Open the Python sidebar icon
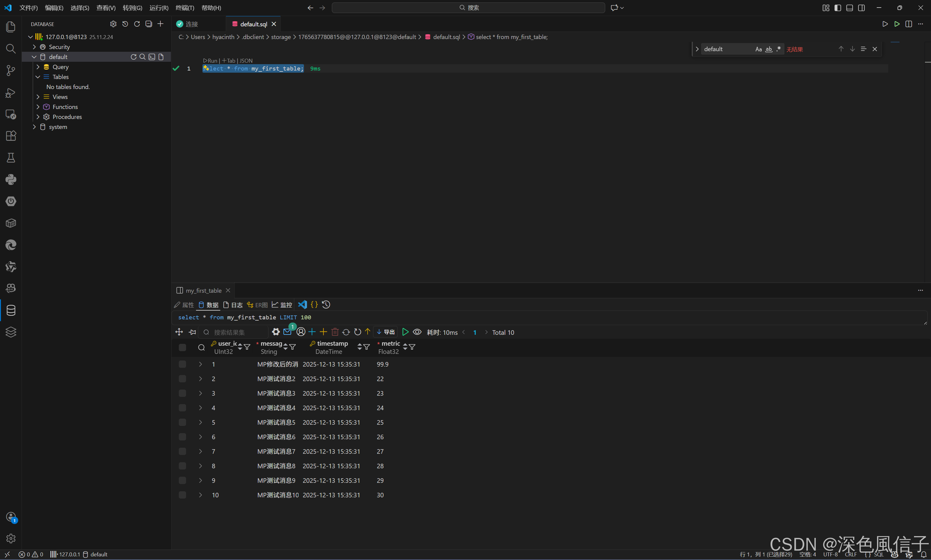Screen dimensions: 931x560 (11, 180)
